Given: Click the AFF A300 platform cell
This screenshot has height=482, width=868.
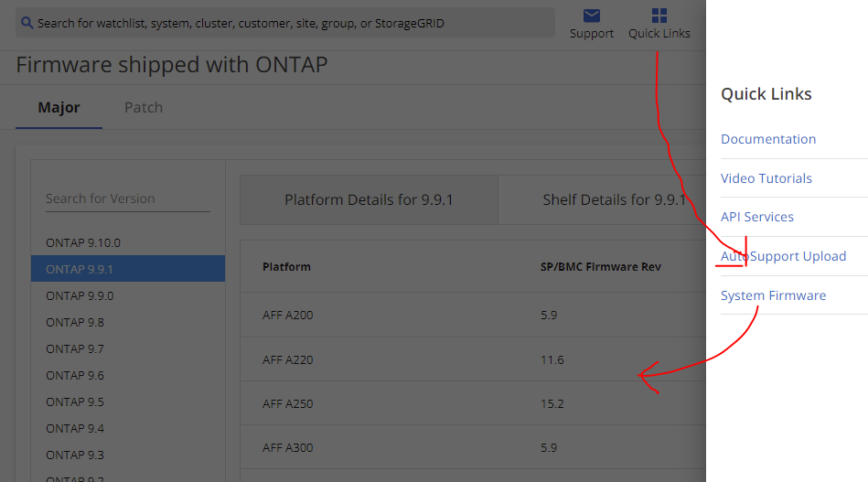Looking at the screenshot, I should click(x=288, y=447).
